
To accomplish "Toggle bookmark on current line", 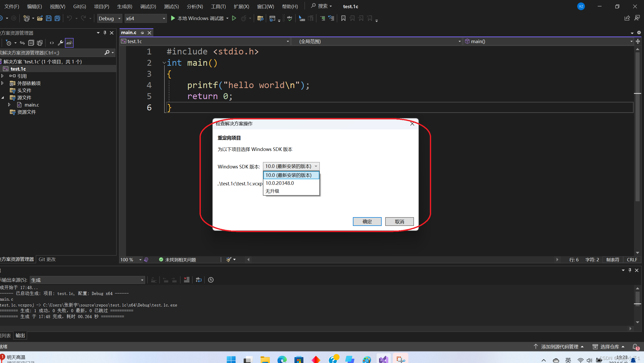I will pos(343,18).
